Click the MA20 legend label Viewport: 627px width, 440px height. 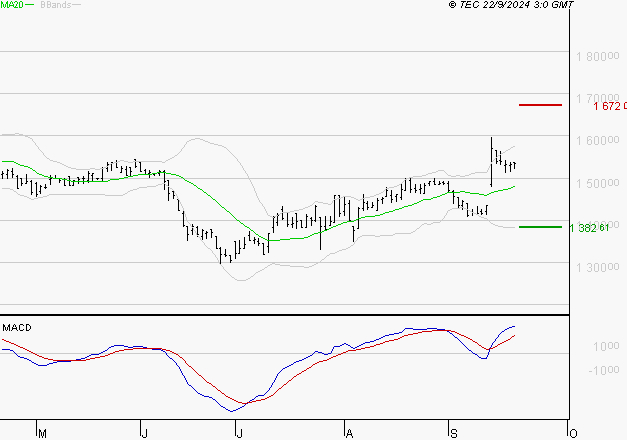tap(12, 5)
